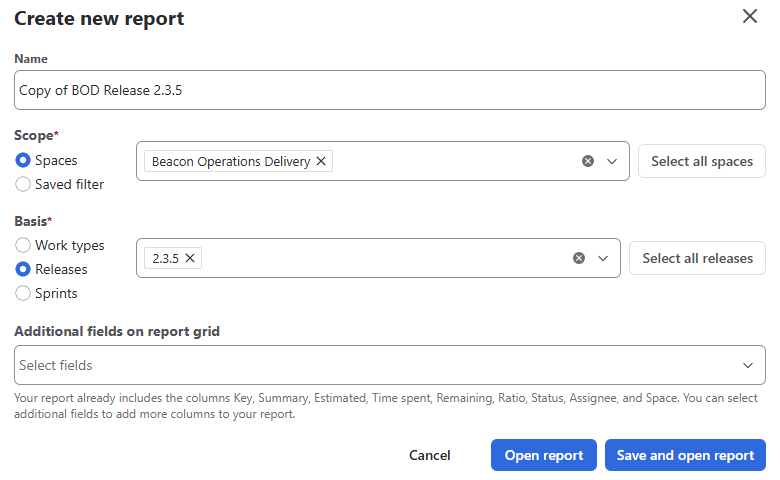The width and height of the screenshot is (780, 480).
Task: Cancel the new report creation
Action: point(429,455)
